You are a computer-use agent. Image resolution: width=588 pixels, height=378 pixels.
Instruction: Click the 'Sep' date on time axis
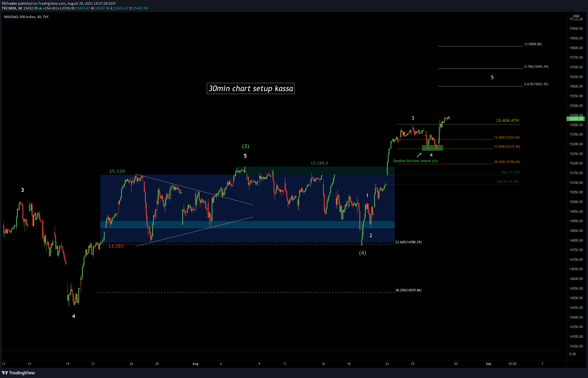488,364
